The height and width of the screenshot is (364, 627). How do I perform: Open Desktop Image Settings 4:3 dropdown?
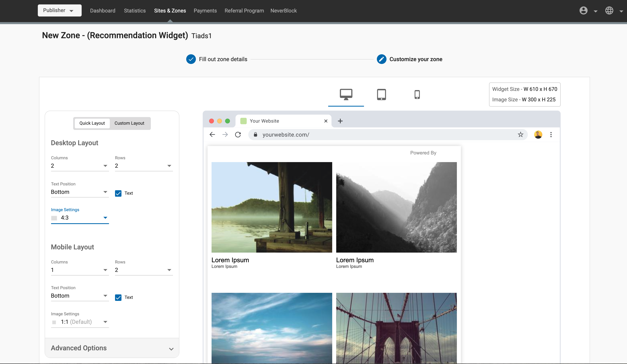pos(80,218)
